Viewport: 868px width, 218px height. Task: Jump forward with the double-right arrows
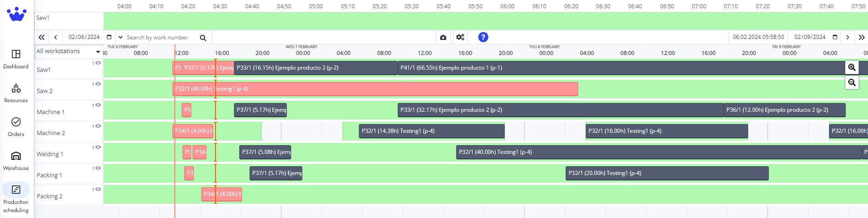coord(861,37)
